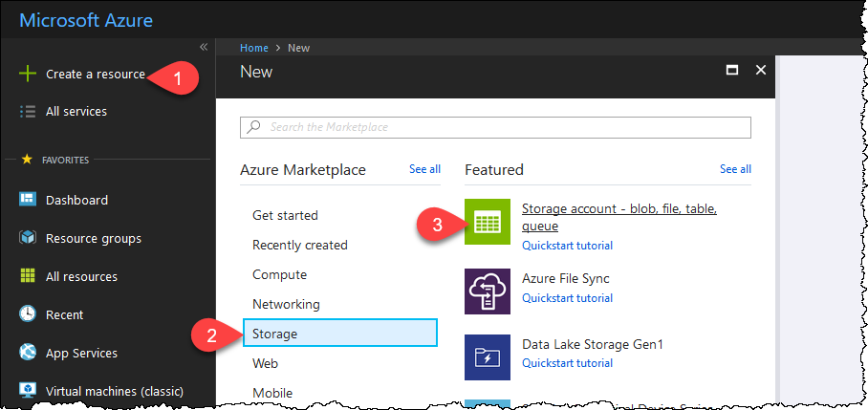Click the Resource groups cube icon

(27, 239)
